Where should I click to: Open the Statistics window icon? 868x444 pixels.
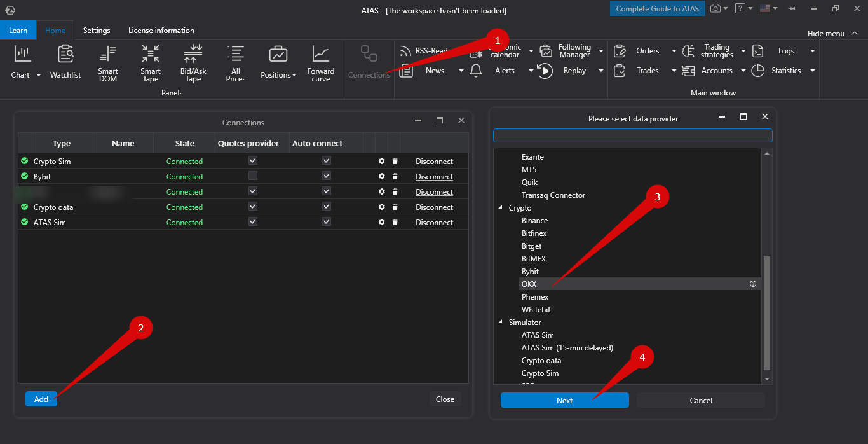[x=757, y=71]
